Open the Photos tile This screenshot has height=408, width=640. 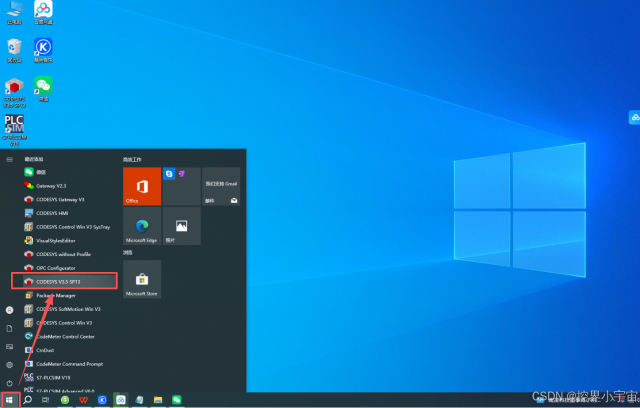pos(182,227)
